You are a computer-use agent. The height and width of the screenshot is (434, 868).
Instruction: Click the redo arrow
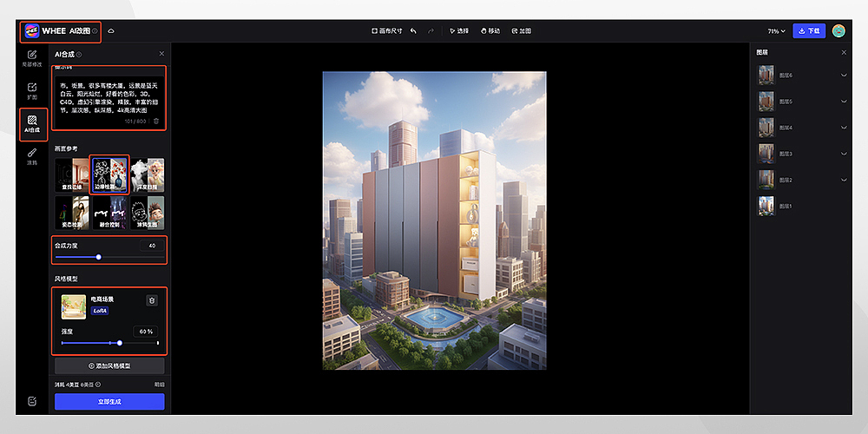point(431,31)
